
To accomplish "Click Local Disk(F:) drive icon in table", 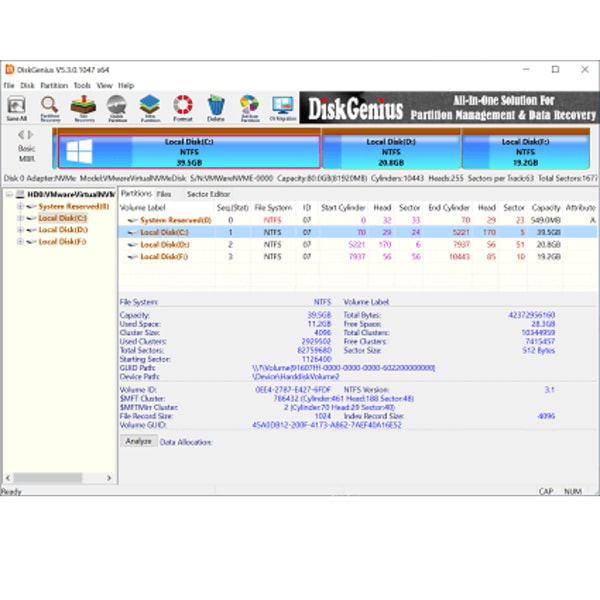I will (132, 257).
